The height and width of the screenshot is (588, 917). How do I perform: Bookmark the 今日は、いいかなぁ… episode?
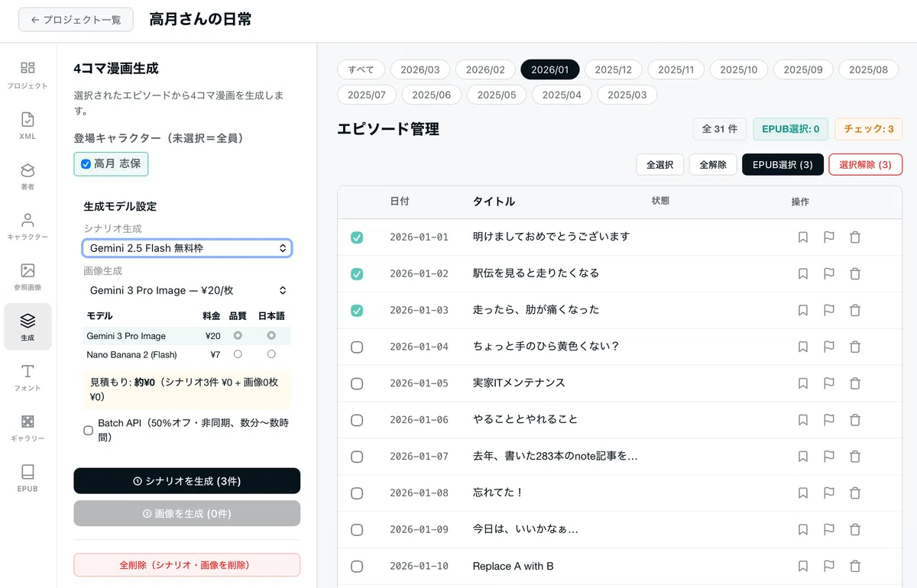(802, 529)
